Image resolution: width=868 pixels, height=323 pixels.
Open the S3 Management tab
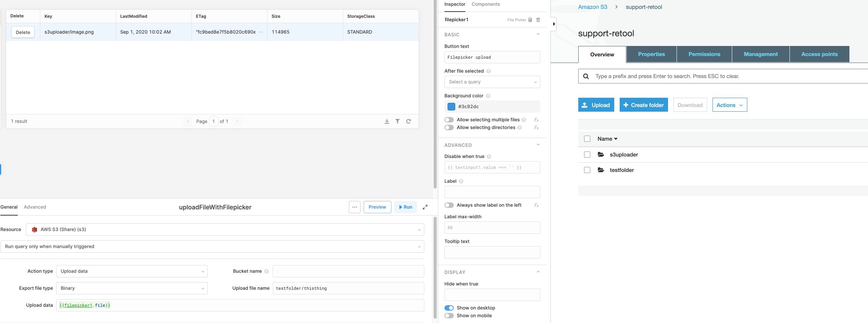761,54
